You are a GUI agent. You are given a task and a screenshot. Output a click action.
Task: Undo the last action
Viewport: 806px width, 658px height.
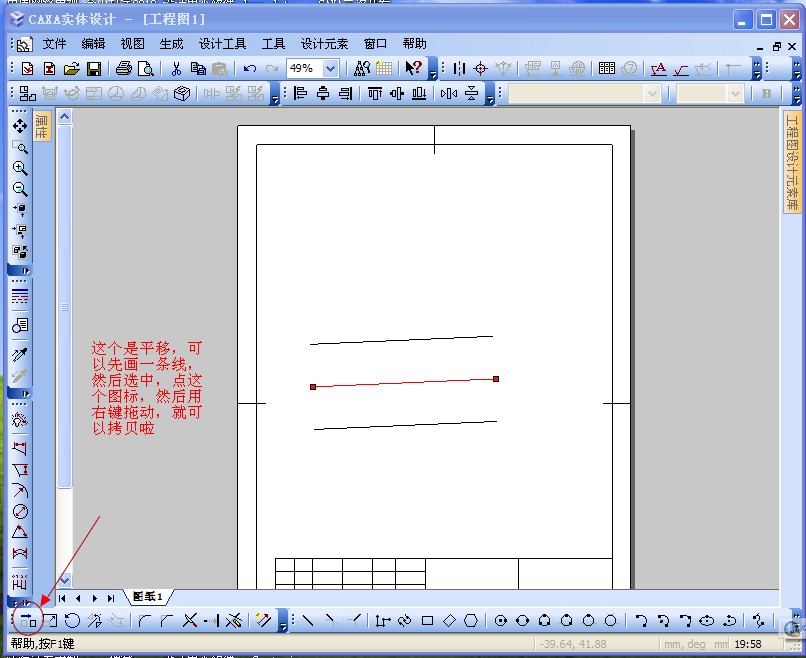250,68
